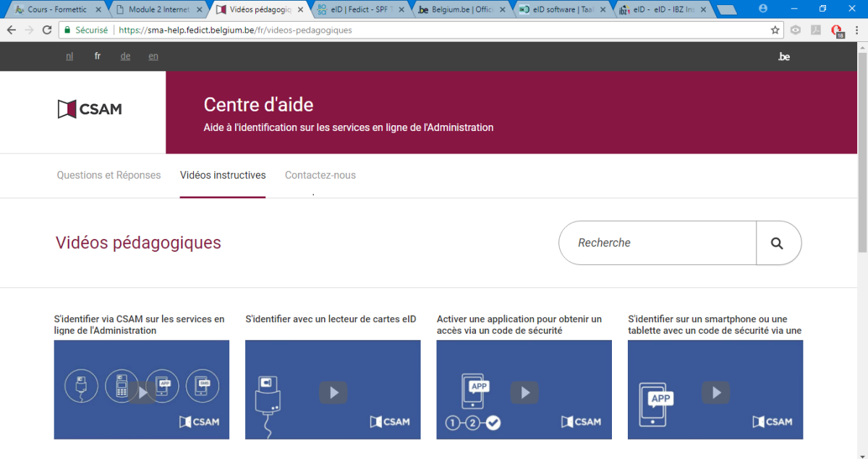Select the 'en' language link
868x459 pixels.
click(x=153, y=56)
